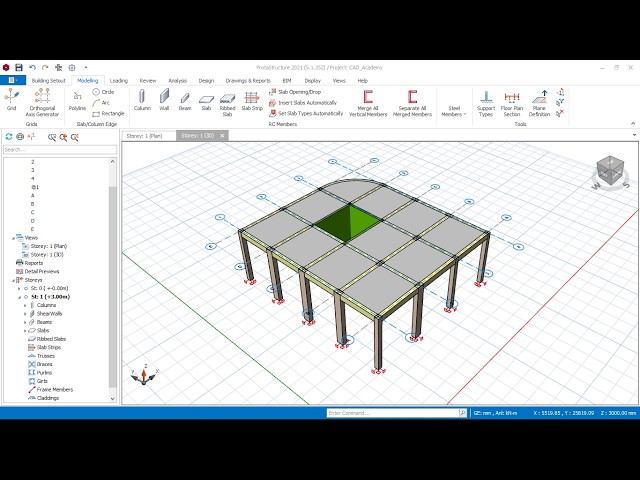
Task: Undo the last action
Action: tap(32, 67)
